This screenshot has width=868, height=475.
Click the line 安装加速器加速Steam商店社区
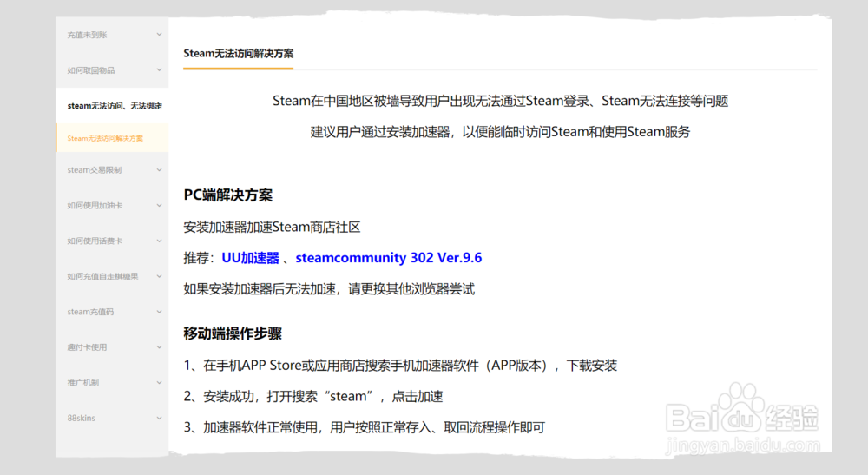click(272, 227)
